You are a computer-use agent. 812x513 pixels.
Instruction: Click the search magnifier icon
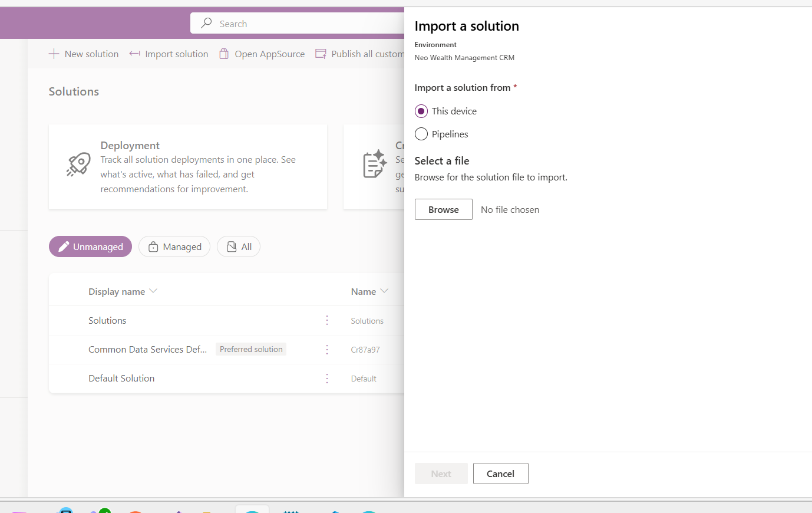(206, 23)
